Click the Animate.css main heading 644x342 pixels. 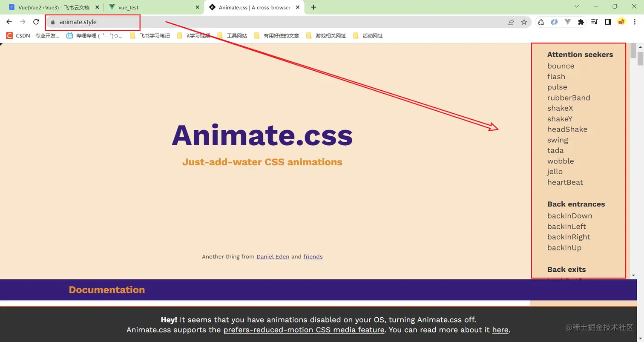pyautogui.click(x=262, y=135)
